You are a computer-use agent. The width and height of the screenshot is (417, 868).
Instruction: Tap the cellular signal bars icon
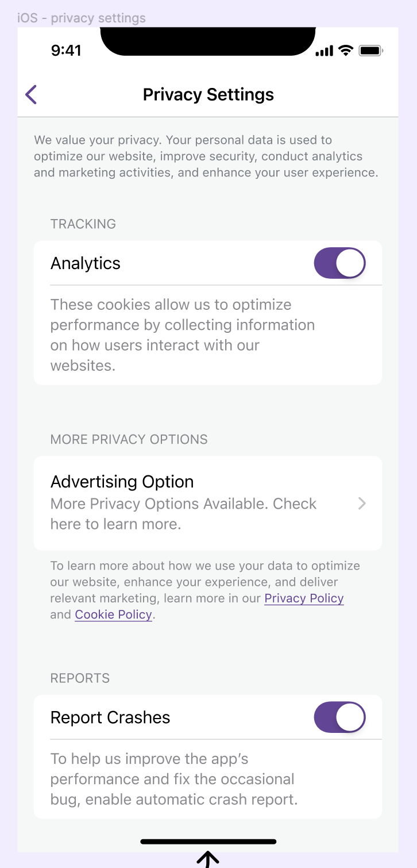(x=323, y=51)
